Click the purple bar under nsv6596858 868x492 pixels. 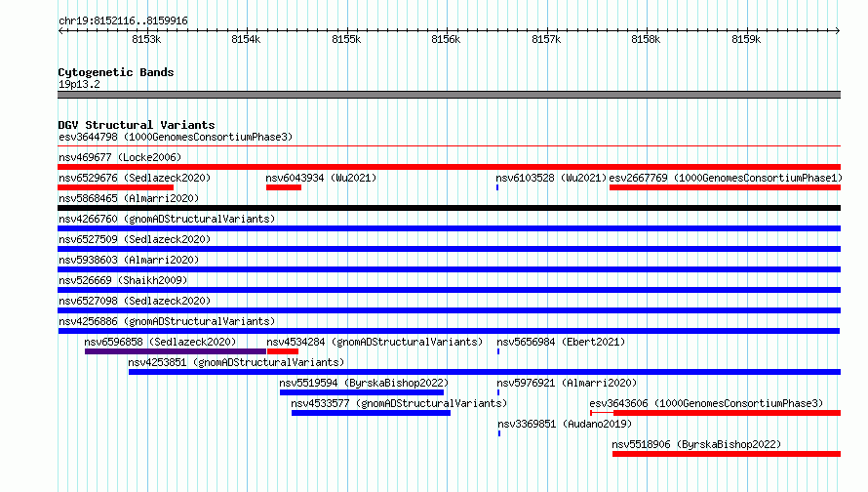(x=176, y=351)
